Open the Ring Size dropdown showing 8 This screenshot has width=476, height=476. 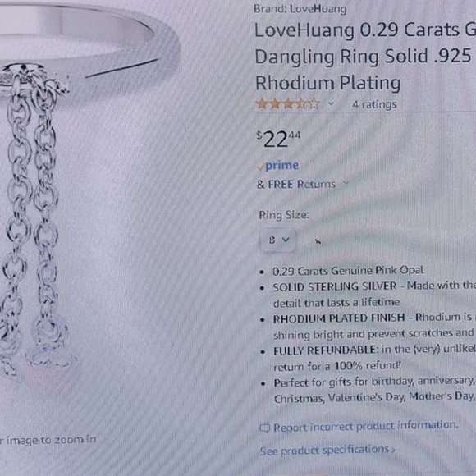277,240
